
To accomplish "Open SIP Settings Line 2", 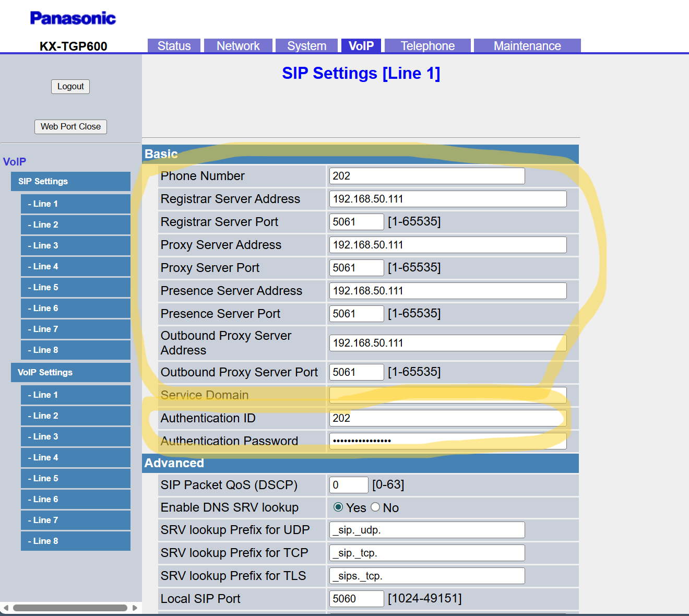I will tap(76, 224).
